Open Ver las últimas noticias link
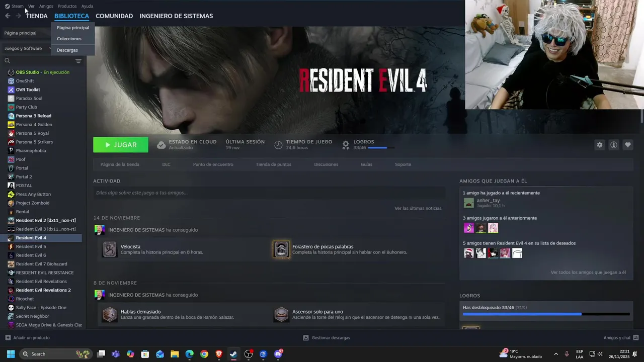Viewport: 644px width, 362px height. (418, 208)
